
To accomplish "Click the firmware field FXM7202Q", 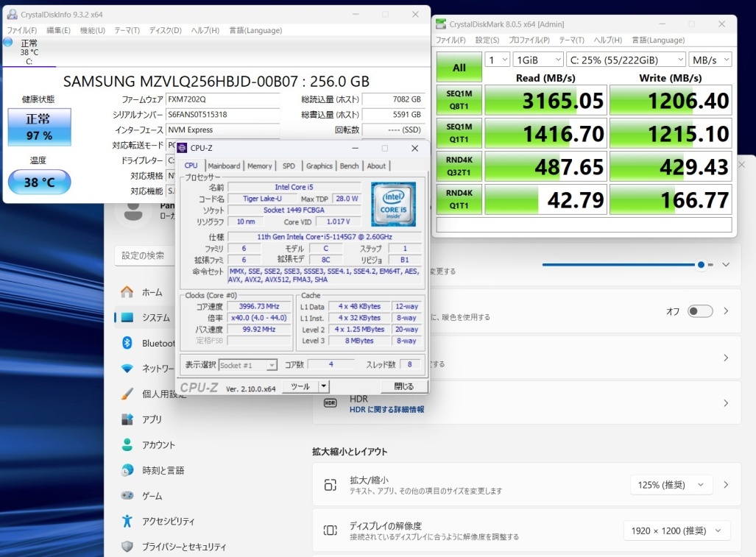I will point(222,99).
